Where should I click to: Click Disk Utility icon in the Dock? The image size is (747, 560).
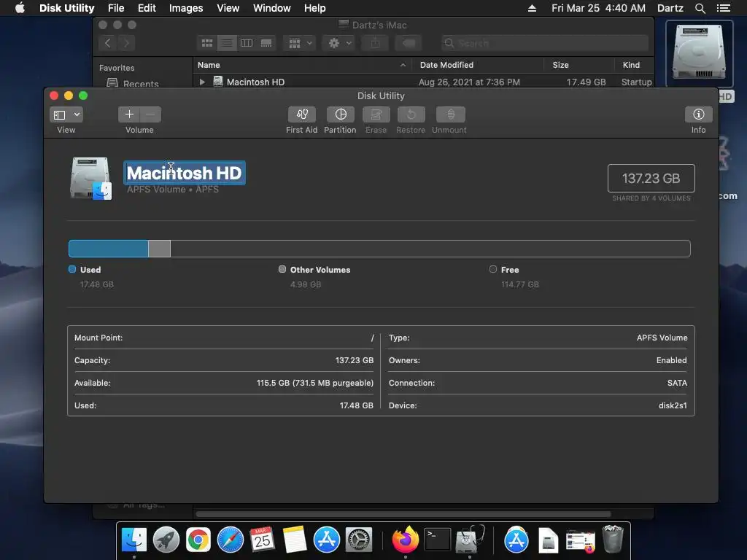coord(470,540)
